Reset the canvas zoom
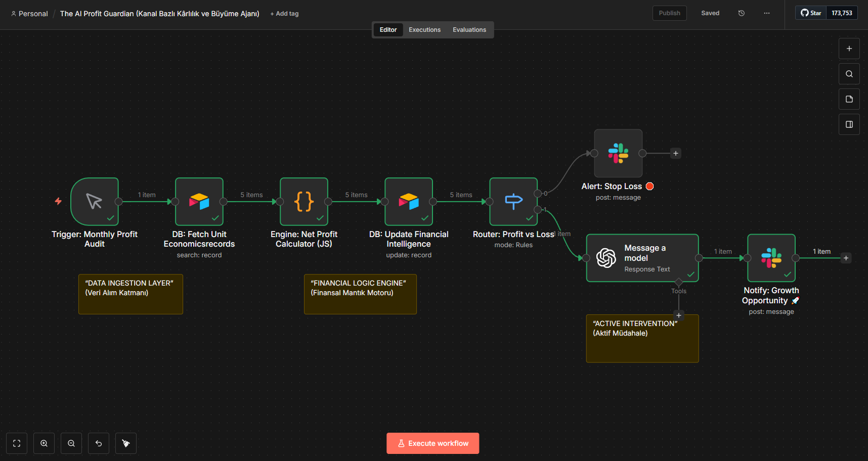This screenshot has width=868, height=461. click(x=99, y=443)
